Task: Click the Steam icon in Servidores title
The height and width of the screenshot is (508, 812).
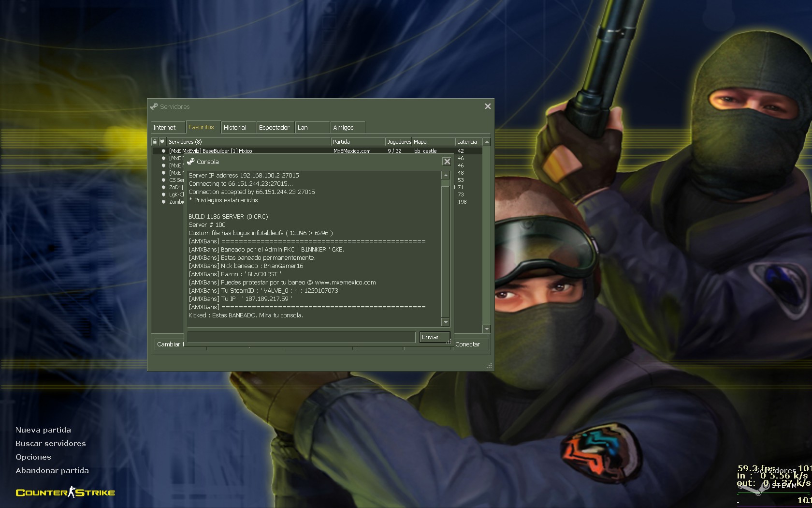Action: [x=154, y=106]
